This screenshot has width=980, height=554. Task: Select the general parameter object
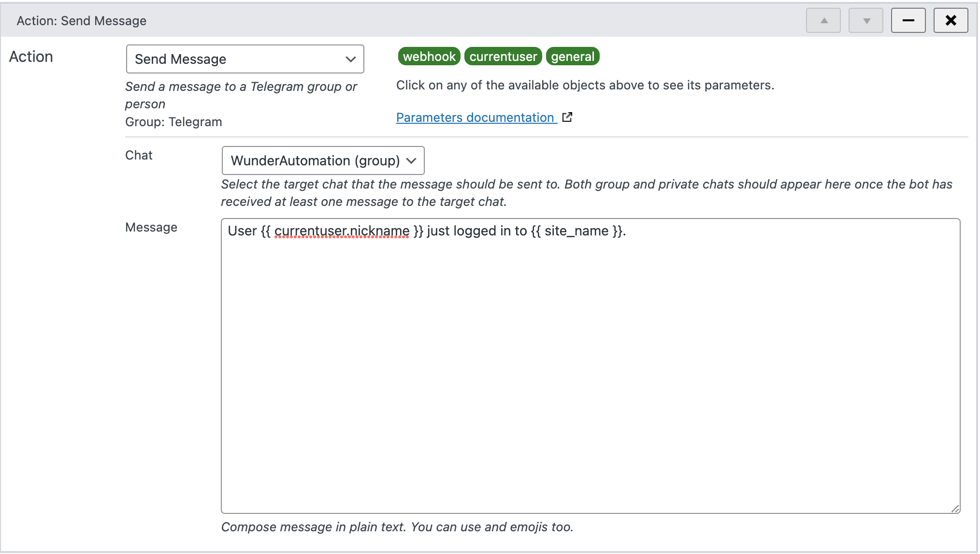point(573,56)
